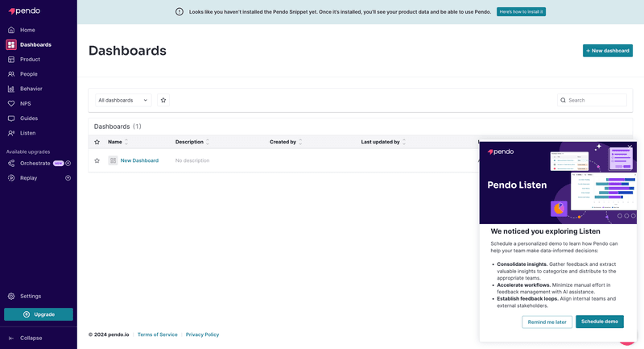Click the NPS heart icon
This screenshot has height=349, width=644.
coord(11,103)
